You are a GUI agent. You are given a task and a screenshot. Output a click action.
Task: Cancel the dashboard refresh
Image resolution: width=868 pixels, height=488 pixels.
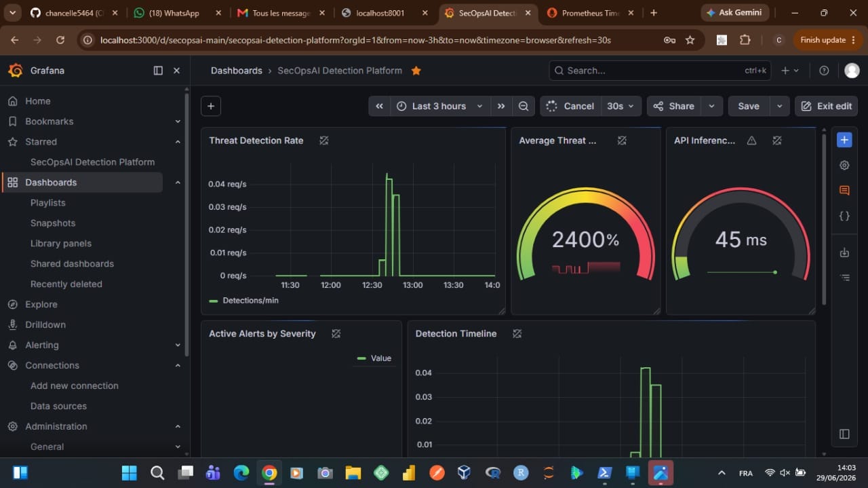[x=570, y=106]
